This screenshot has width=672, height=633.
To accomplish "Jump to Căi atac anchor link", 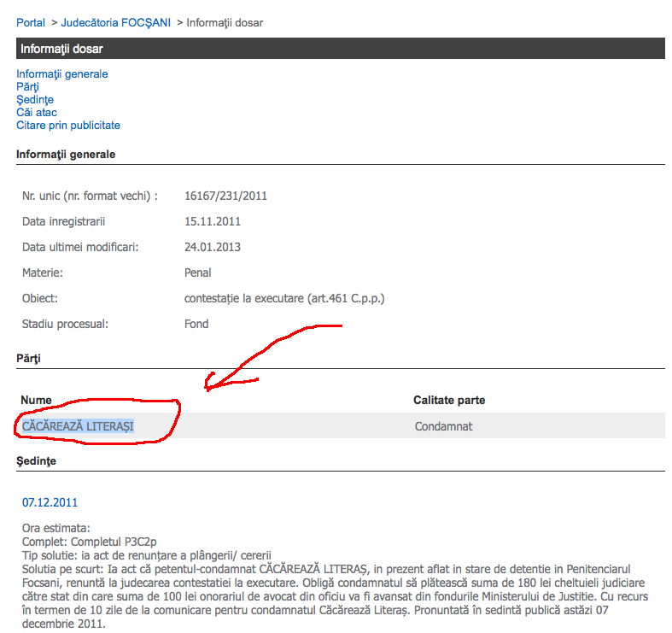I will [x=37, y=113].
